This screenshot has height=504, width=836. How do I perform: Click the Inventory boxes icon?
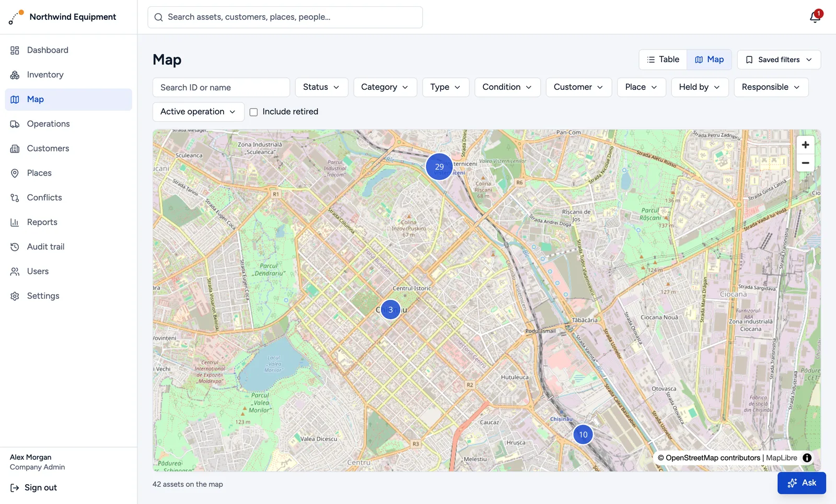click(15, 75)
